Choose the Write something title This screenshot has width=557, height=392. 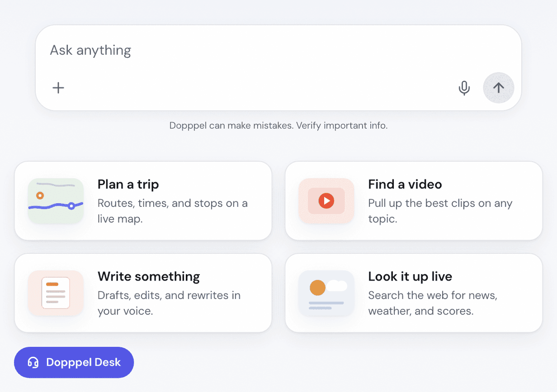tap(149, 276)
